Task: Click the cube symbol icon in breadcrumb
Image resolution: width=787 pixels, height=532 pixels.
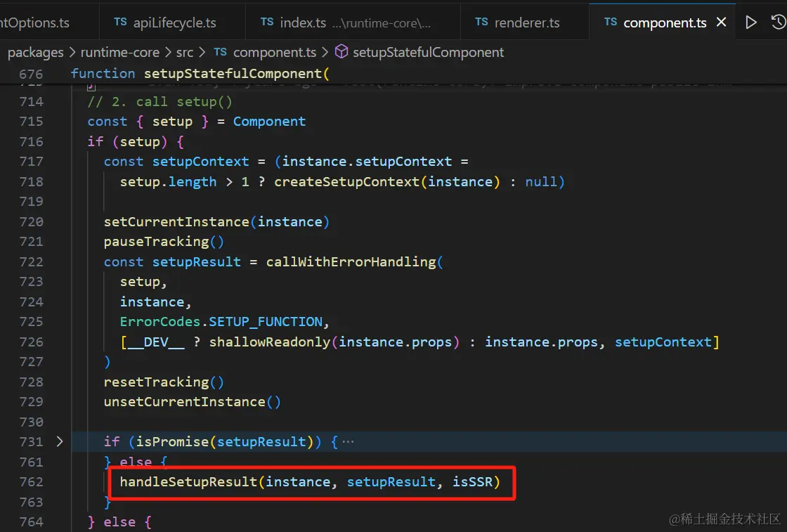Action: (x=342, y=51)
